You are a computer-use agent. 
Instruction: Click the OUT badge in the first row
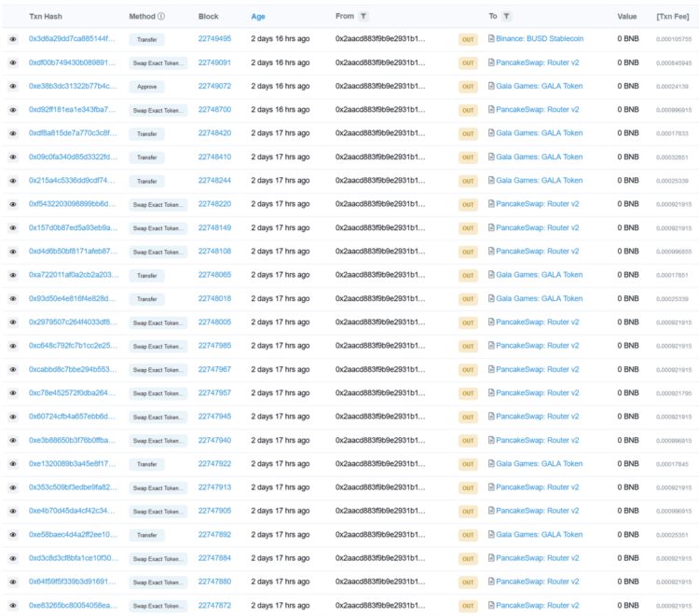click(x=468, y=39)
